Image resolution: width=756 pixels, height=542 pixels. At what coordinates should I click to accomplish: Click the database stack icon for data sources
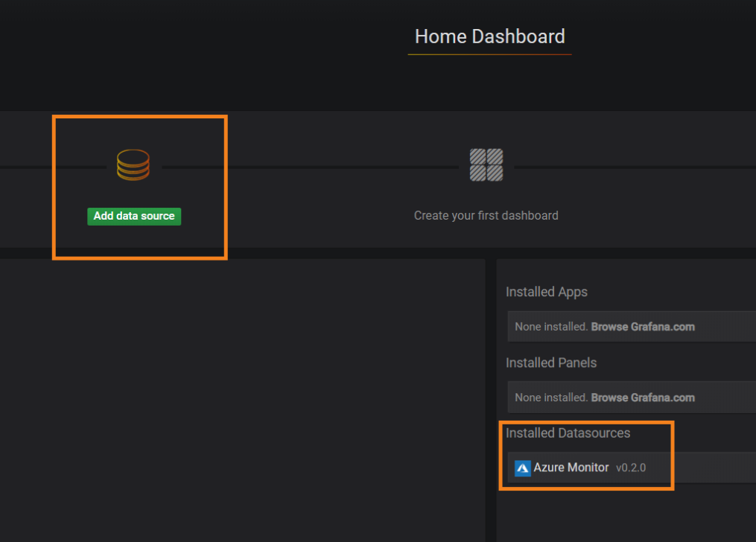pos(133,165)
